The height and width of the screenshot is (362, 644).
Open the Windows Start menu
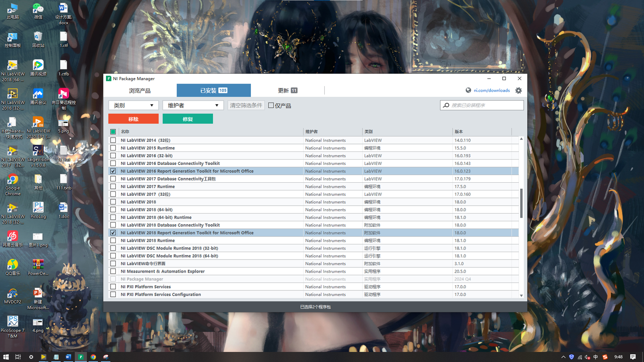tap(5, 357)
